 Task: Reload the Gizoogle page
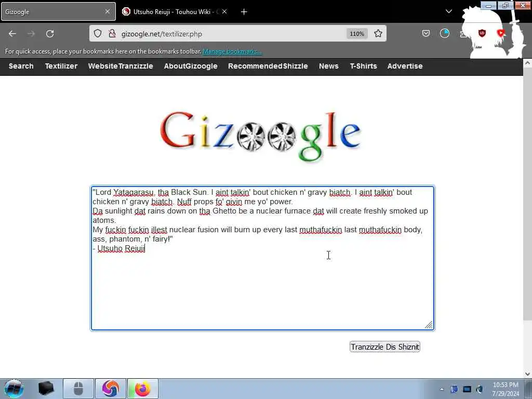(x=50, y=34)
